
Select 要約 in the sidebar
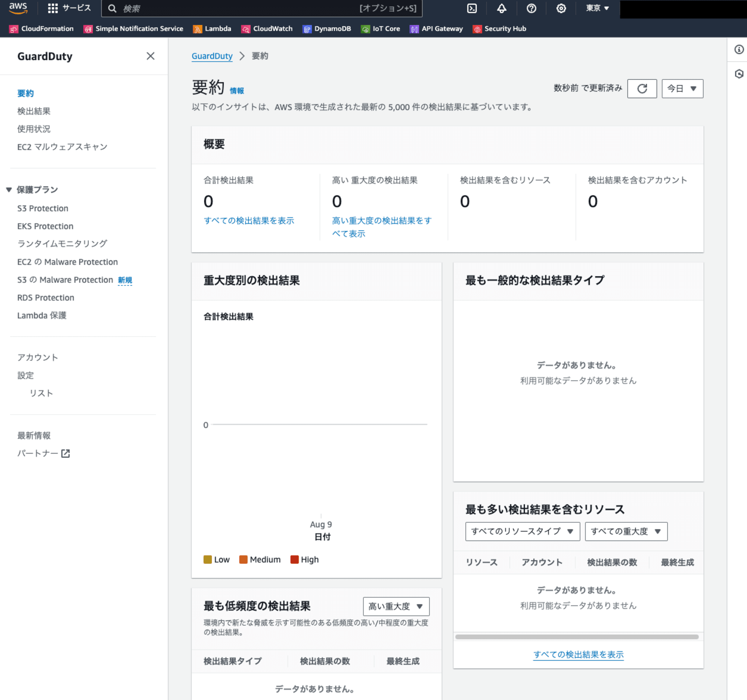point(25,93)
